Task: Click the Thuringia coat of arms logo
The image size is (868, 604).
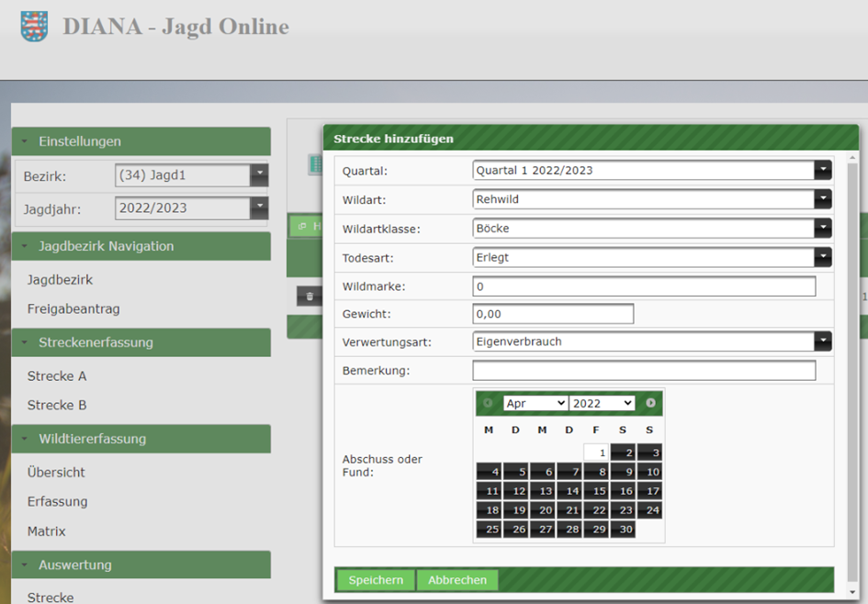Action: coord(34,27)
